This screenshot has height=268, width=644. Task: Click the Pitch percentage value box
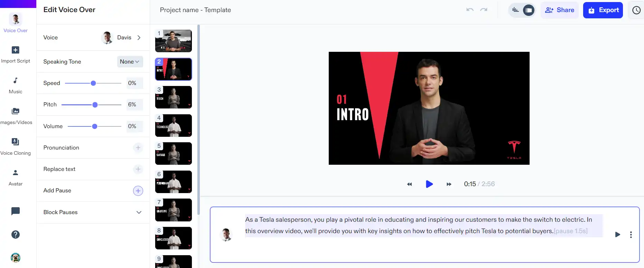click(134, 105)
